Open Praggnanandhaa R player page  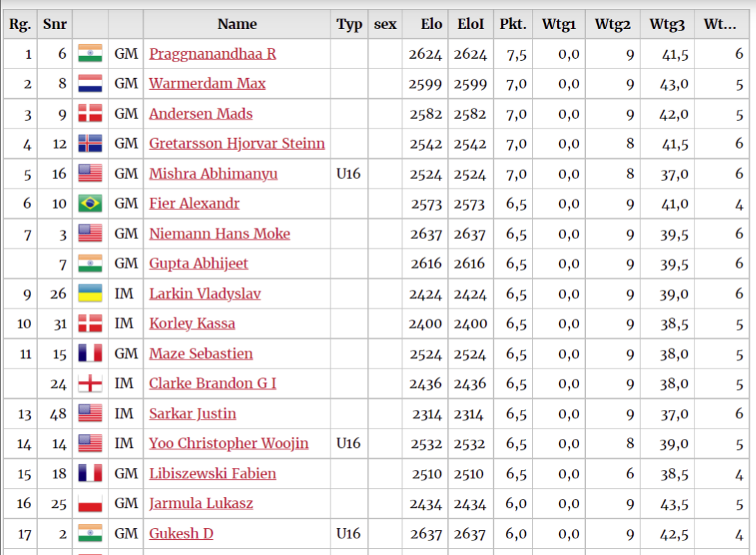(213, 53)
